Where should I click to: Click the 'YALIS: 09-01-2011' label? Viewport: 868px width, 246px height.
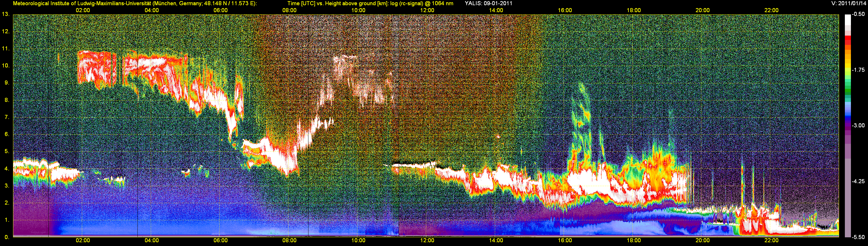coord(489,3)
